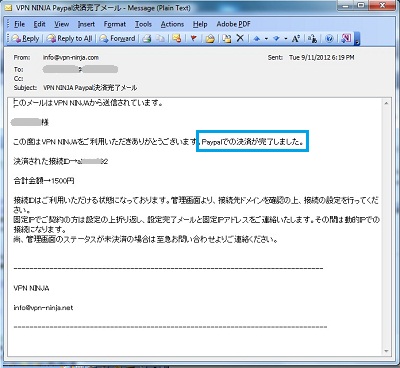Click the line '合計金額→1500円'
Viewport: 400px width, 368px height.
[44, 181]
